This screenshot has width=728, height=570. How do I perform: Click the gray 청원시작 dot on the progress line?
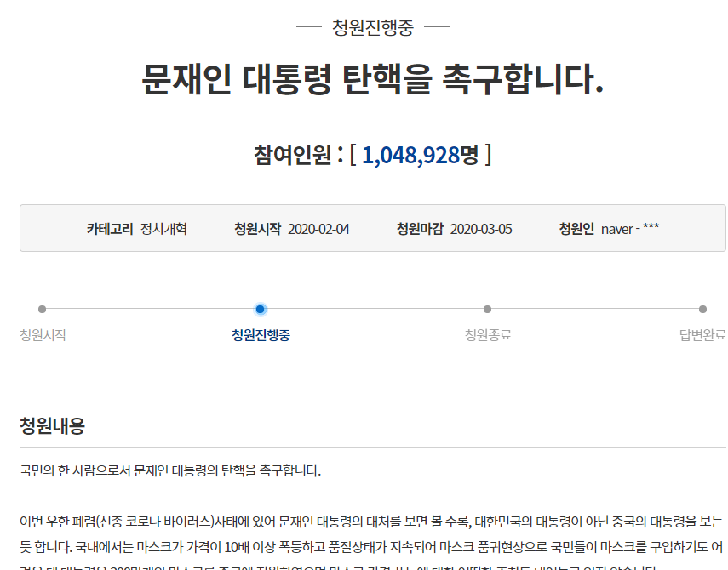coord(42,310)
